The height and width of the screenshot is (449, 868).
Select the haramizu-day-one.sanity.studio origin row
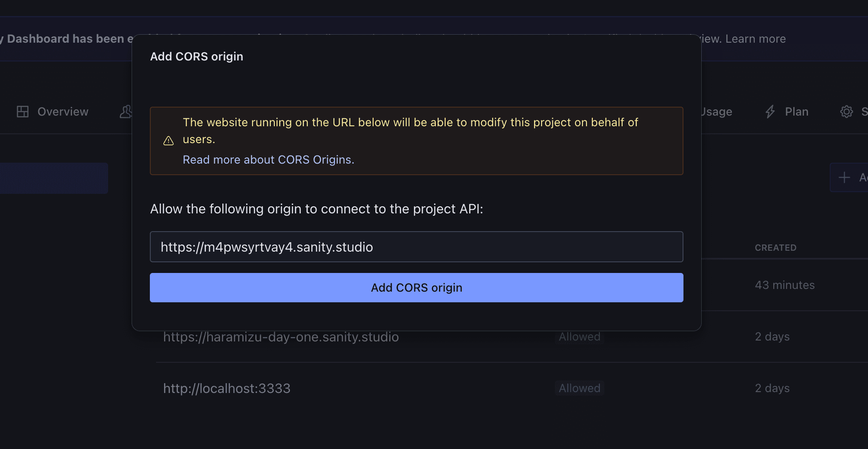[281, 337]
